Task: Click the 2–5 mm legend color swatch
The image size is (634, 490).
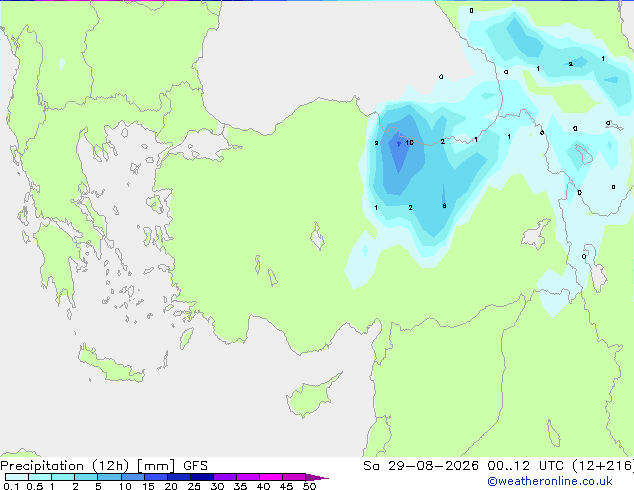Action: pyautogui.click(x=87, y=477)
